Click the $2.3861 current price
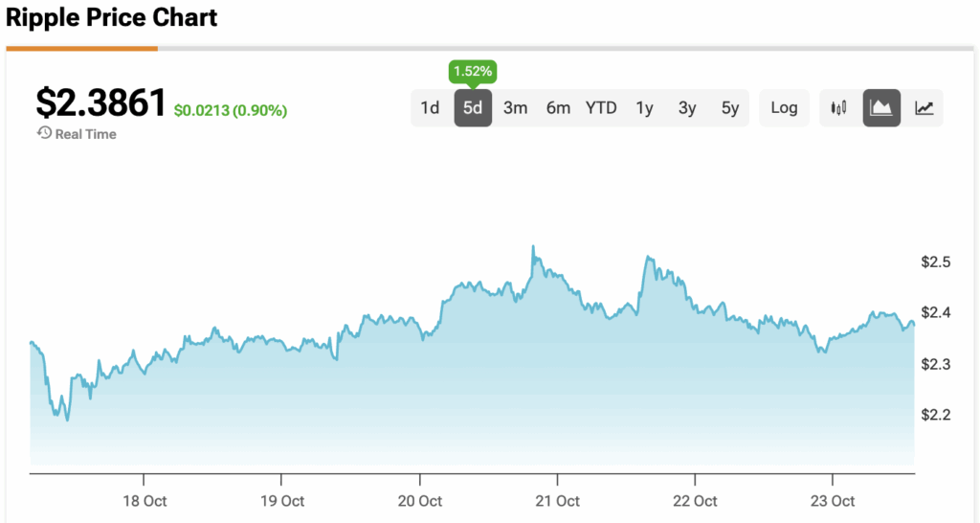 (x=101, y=103)
